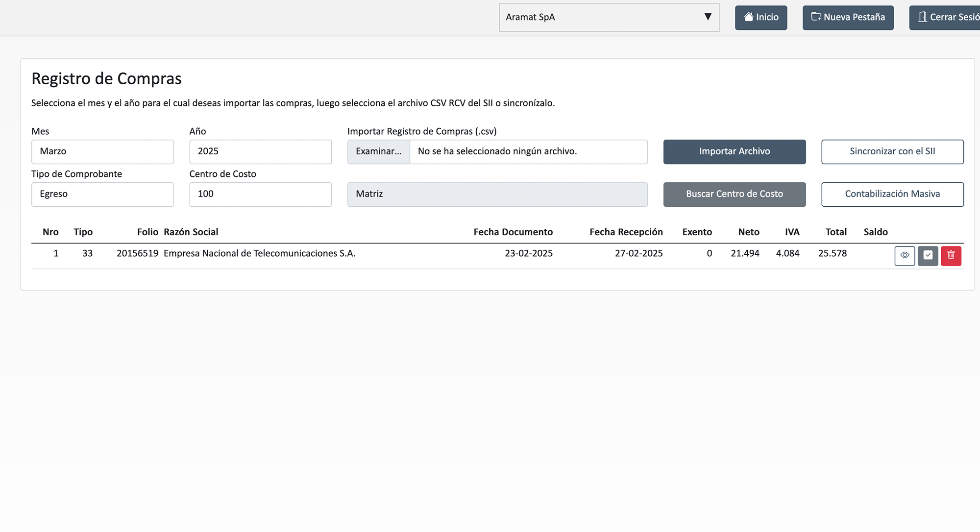
Task: Start Contabilización Masiva
Action: [892, 194]
